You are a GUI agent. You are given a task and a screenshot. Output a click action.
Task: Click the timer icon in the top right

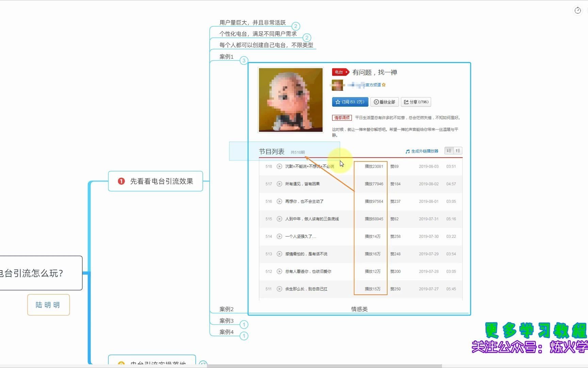coord(577,11)
